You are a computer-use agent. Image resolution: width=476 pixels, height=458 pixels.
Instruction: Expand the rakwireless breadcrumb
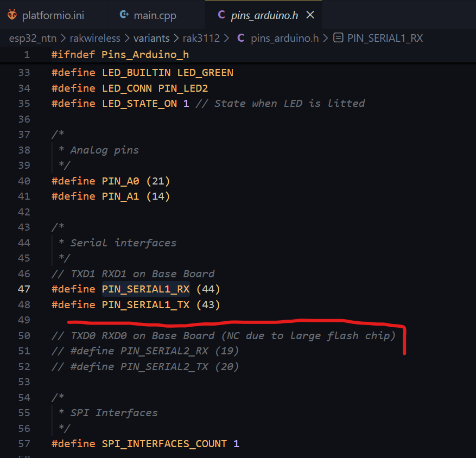click(93, 38)
